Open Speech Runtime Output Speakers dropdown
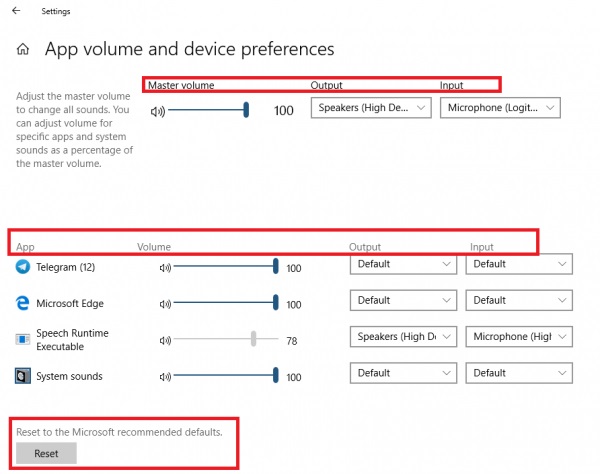Viewport: 600px width, 474px height. coord(403,337)
